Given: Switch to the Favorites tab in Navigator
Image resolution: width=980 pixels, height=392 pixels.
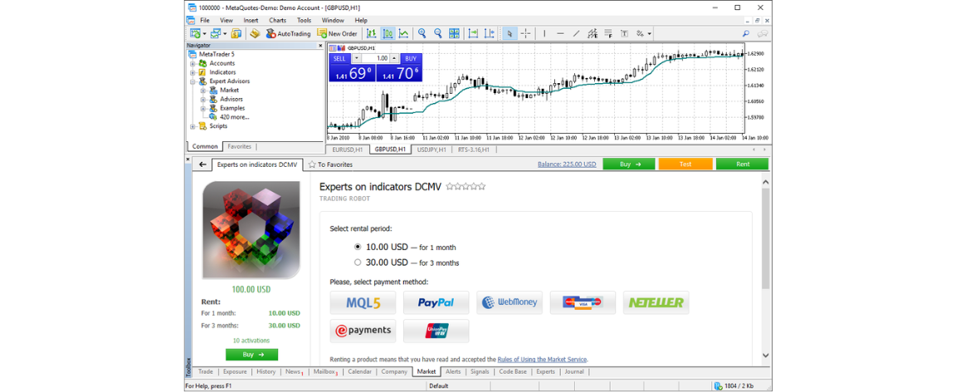Looking at the screenshot, I should pyautogui.click(x=239, y=146).
